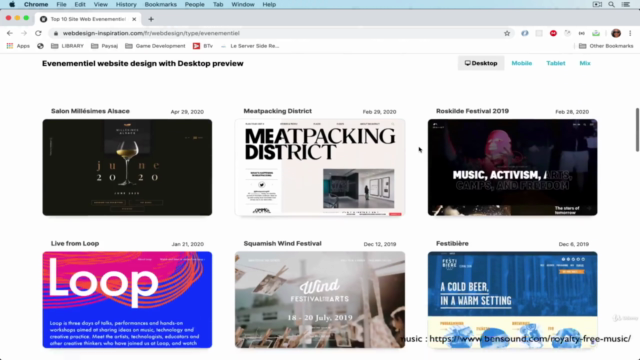This screenshot has width=640, height=360.
Task: Open the Roskilde Festival 2019 title link
Action: tap(472, 111)
